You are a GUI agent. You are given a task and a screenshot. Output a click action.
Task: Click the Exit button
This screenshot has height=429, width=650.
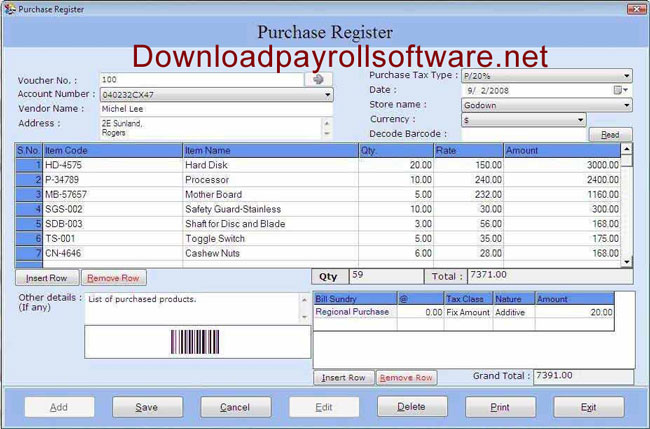click(589, 407)
